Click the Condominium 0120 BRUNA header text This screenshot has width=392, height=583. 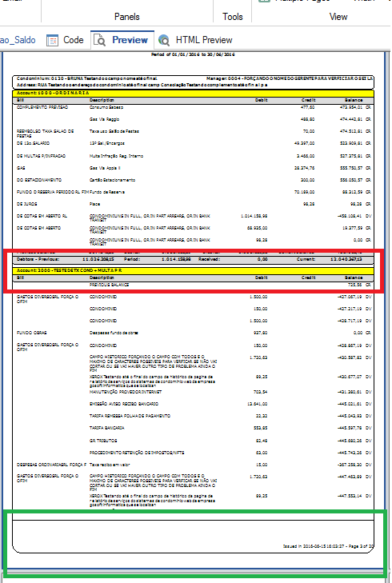(86, 78)
